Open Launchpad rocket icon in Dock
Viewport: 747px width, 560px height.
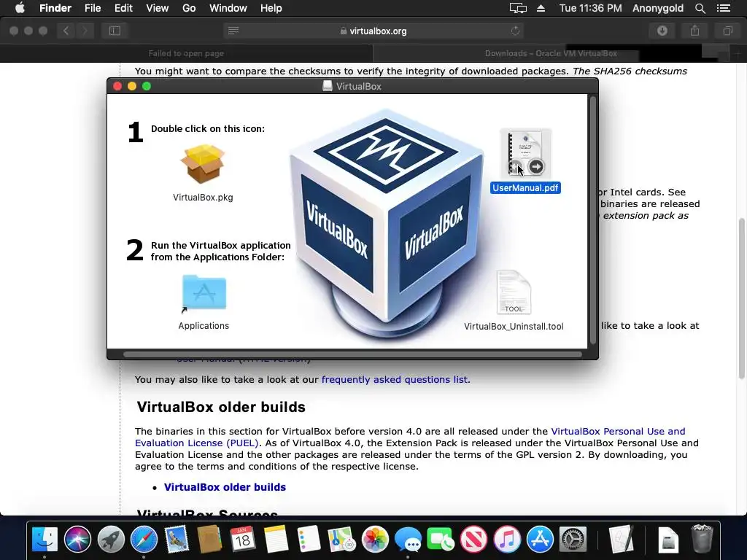tap(111, 540)
